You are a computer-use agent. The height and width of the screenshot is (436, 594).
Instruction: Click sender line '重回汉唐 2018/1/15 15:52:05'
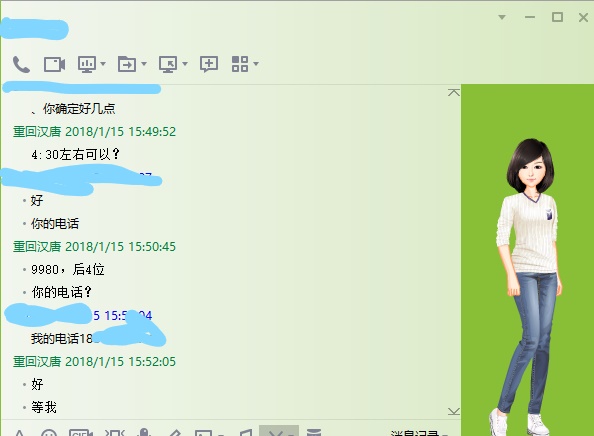click(x=94, y=361)
